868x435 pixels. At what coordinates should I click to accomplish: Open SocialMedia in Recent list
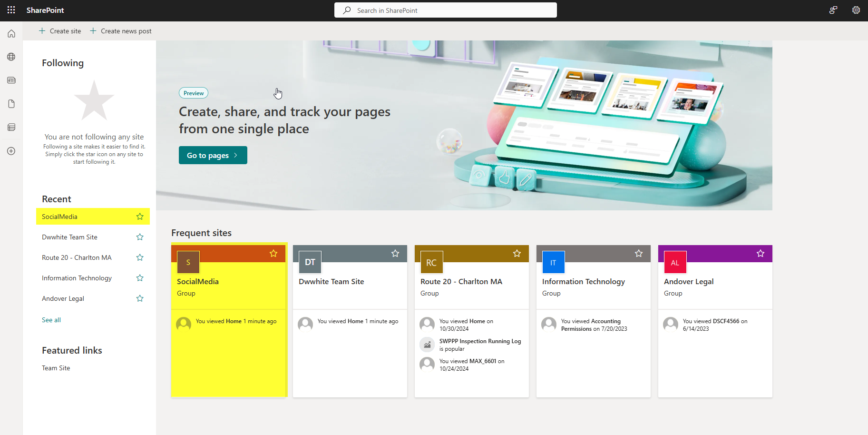59,217
